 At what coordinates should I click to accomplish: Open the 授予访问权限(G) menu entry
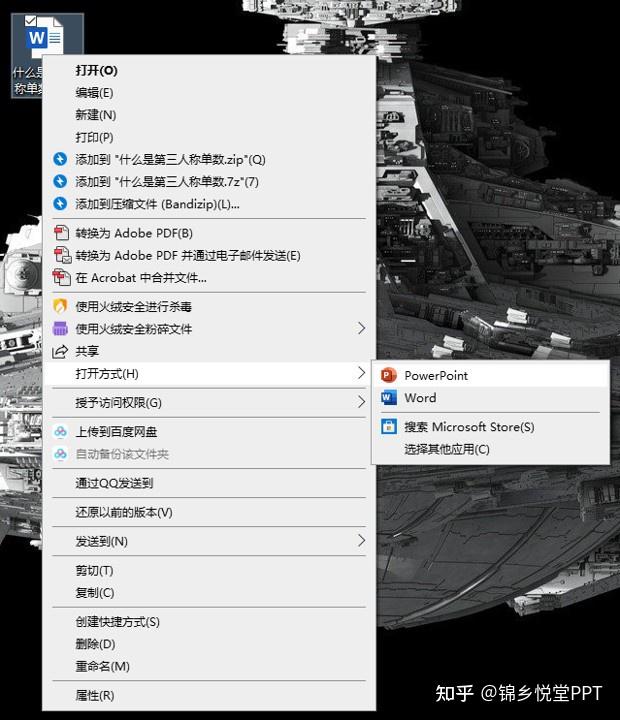tap(209, 402)
